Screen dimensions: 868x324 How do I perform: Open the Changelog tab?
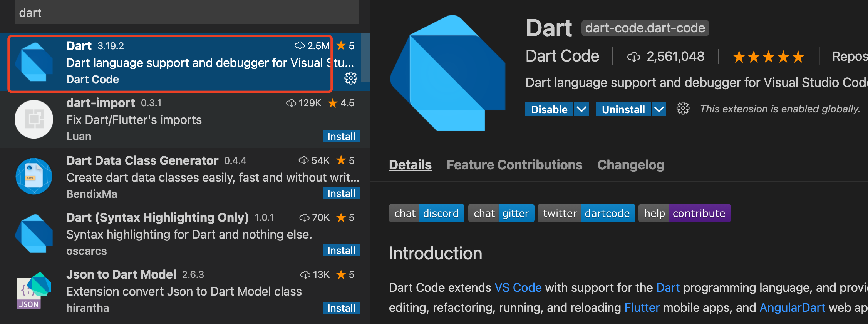pos(631,165)
